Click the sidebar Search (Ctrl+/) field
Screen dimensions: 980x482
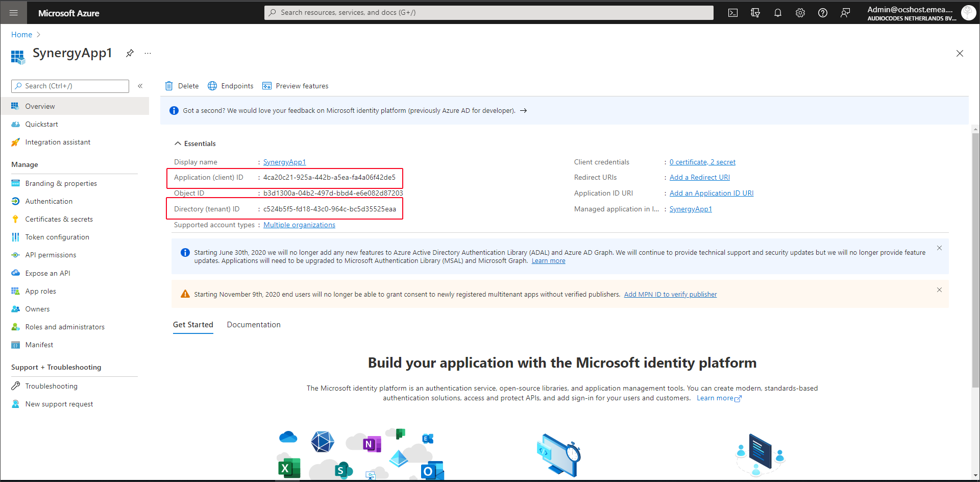70,86
